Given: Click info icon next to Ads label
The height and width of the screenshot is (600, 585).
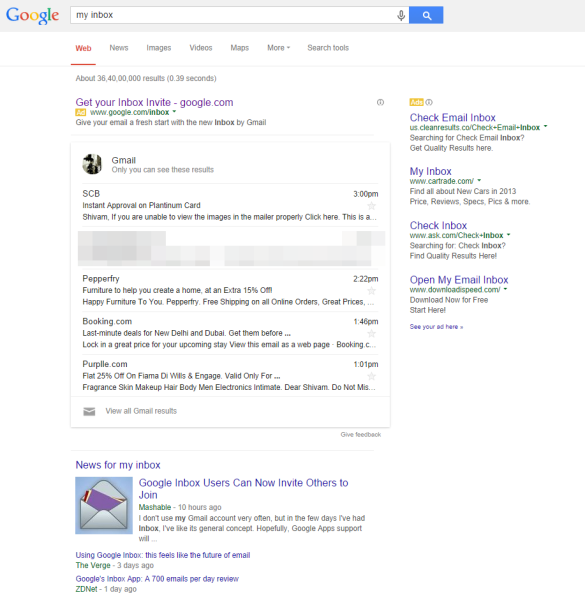Looking at the screenshot, I should 429,102.
